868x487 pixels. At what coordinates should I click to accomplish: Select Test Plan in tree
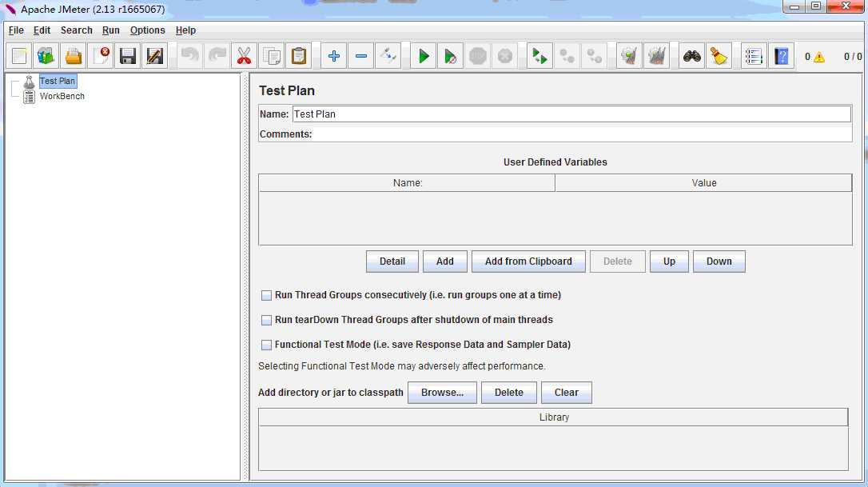[58, 81]
